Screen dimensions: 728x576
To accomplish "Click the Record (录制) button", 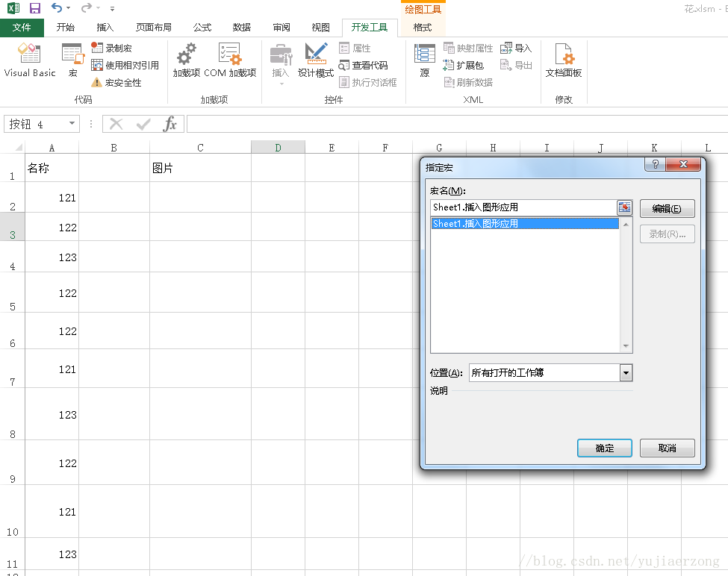I will (667, 234).
